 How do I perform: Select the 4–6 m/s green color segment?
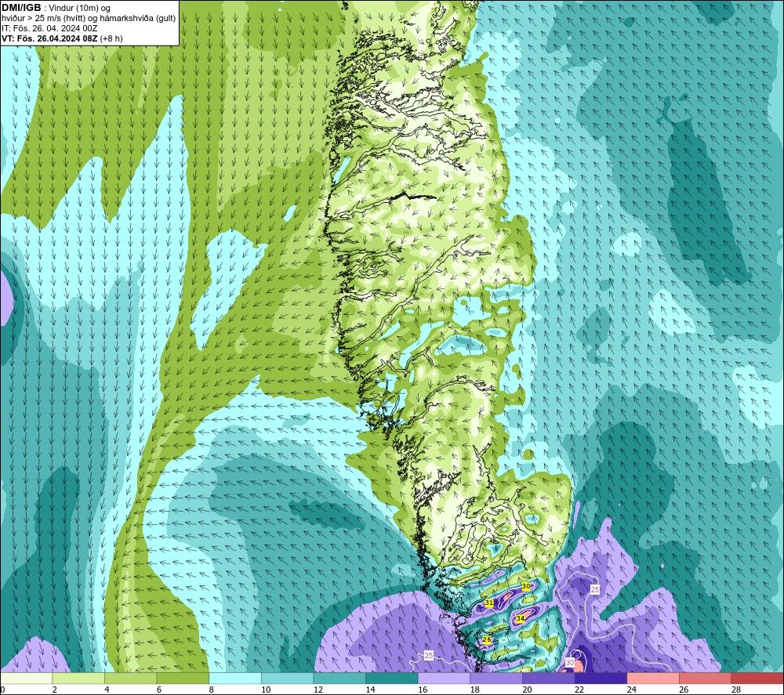(x=130, y=678)
